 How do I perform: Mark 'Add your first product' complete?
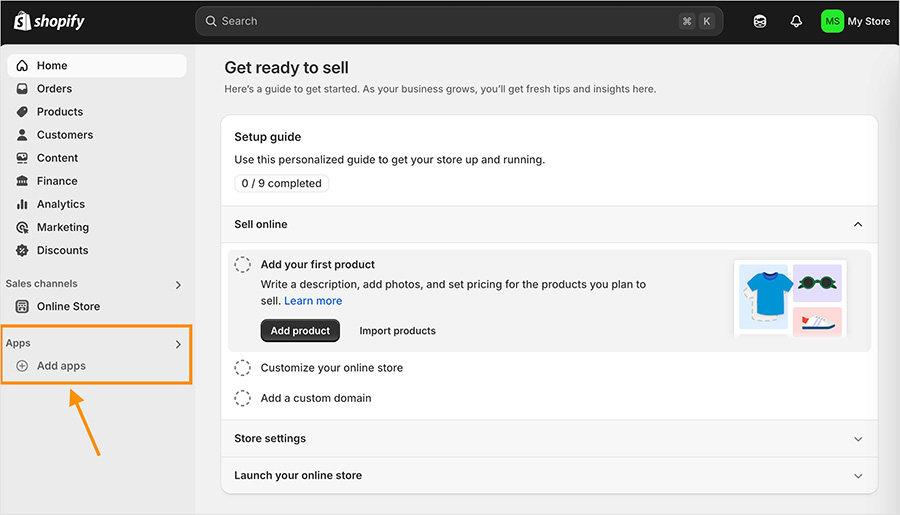tap(242, 265)
